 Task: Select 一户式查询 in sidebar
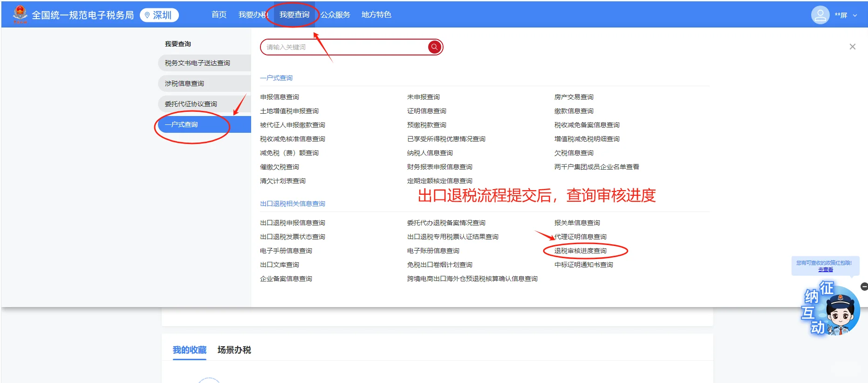point(205,124)
